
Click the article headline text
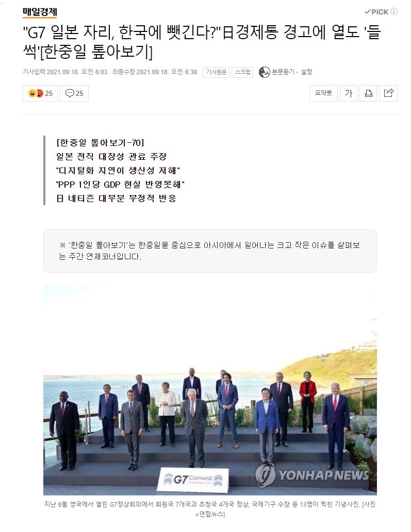(x=202, y=42)
